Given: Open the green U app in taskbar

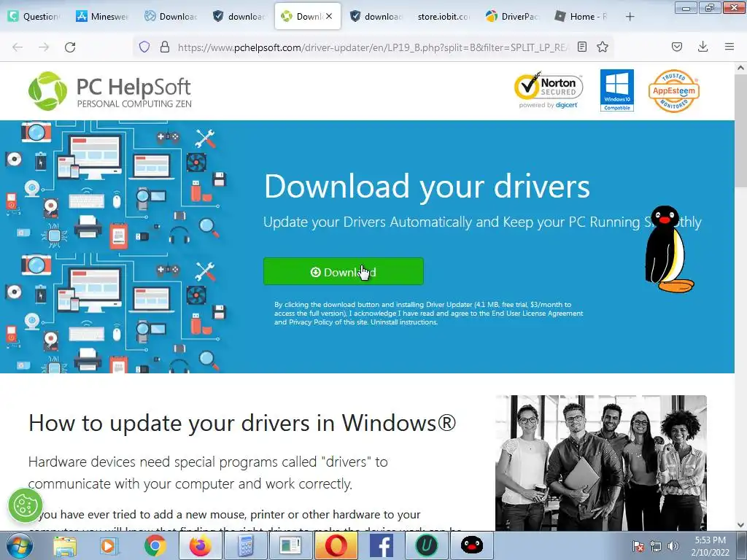Looking at the screenshot, I should [426, 545].
